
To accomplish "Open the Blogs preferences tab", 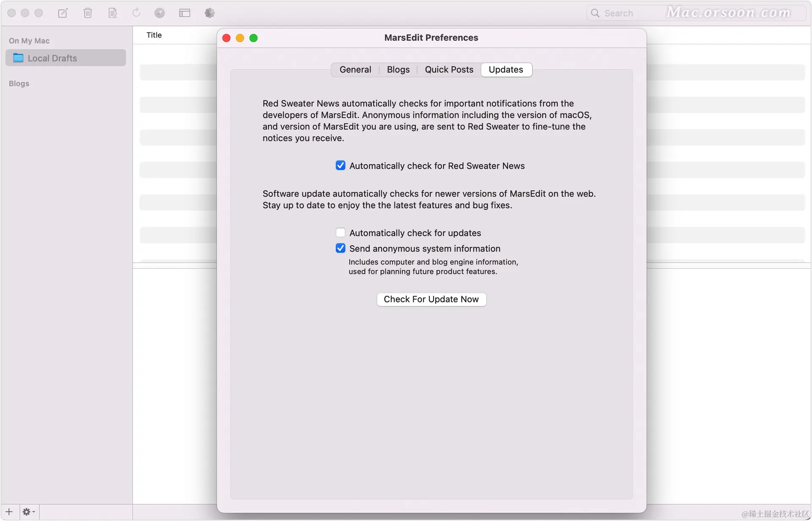I will click(398, 70).
